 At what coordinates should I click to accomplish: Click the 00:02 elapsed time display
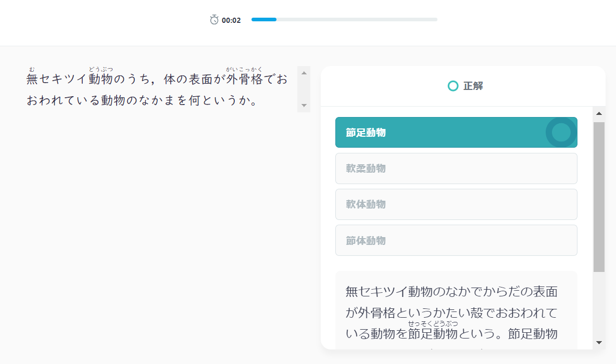(231, 20)
